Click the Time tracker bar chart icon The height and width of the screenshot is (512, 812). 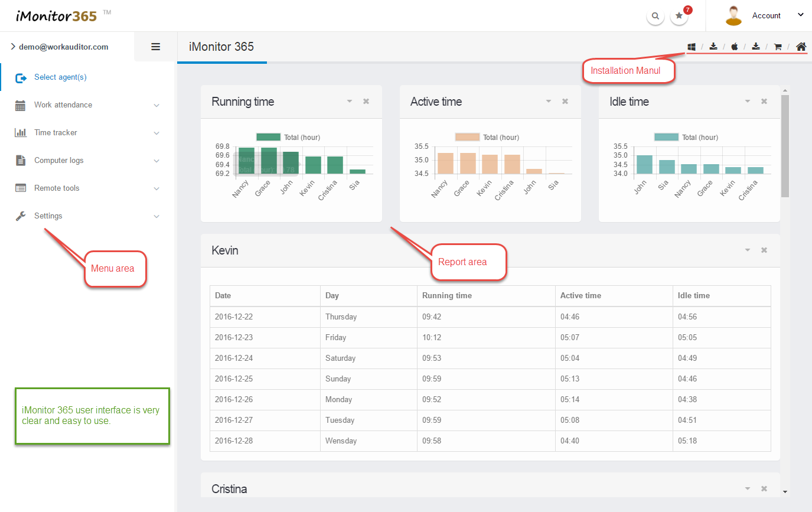[21, 133]
